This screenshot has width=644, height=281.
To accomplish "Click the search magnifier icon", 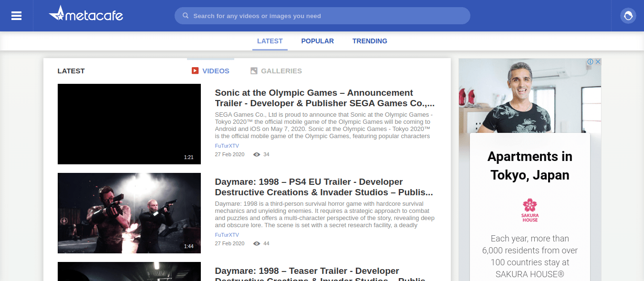I will coord(186,16).
